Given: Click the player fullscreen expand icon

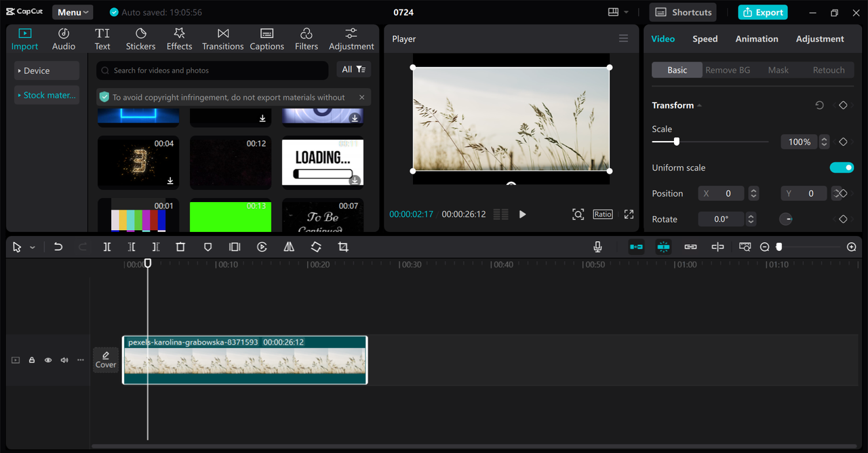Looking at the screenshot, I should [x=629, y=214].
